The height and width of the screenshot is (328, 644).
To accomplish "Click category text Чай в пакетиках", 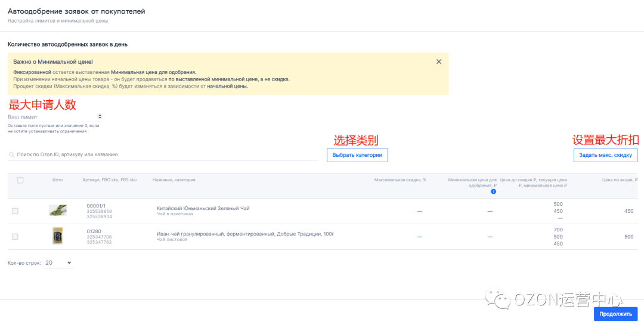I will click(175, 214).
